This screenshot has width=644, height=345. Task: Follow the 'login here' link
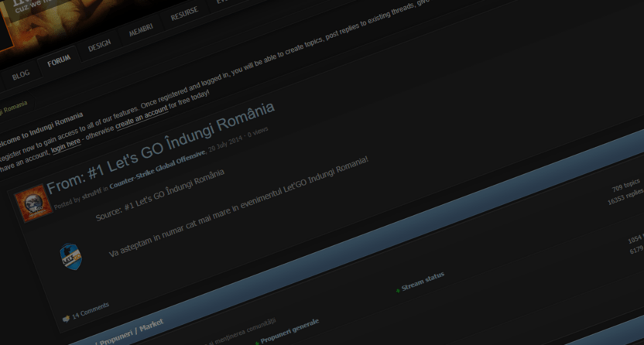pos(66,144)
